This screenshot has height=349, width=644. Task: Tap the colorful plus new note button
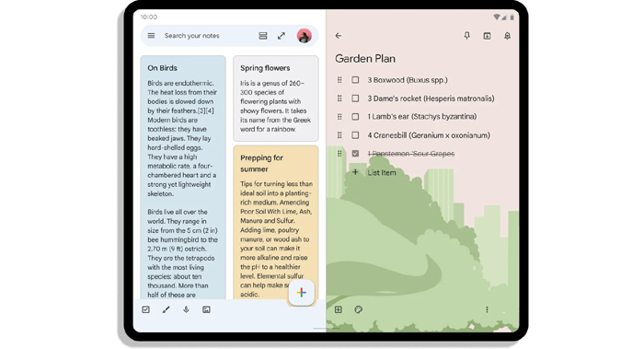[302, 292]
